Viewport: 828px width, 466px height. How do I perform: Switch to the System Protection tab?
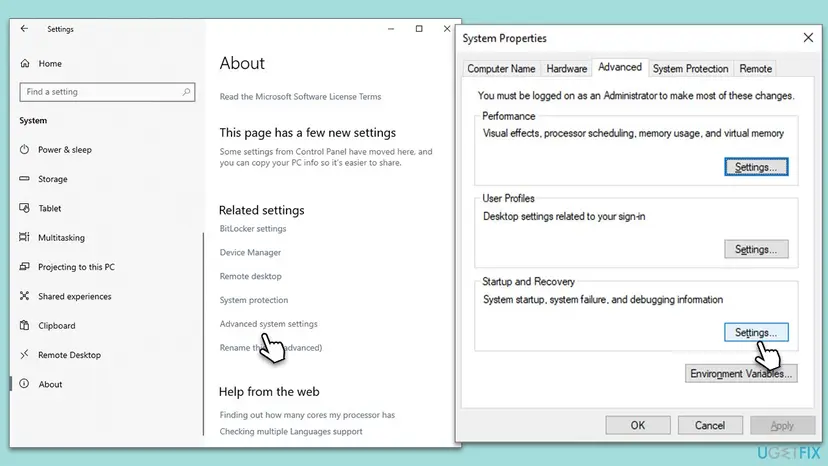(x=690, y=69)
